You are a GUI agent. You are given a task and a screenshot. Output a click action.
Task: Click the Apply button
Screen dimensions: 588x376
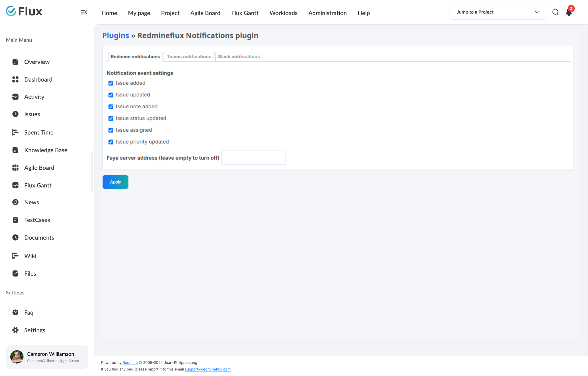click(116, 182)
